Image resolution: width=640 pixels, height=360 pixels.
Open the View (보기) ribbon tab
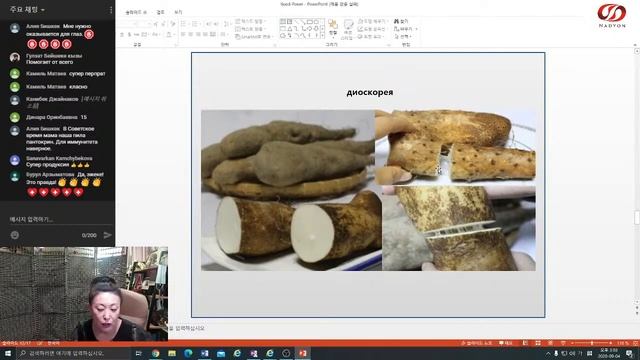coord(178,12)
